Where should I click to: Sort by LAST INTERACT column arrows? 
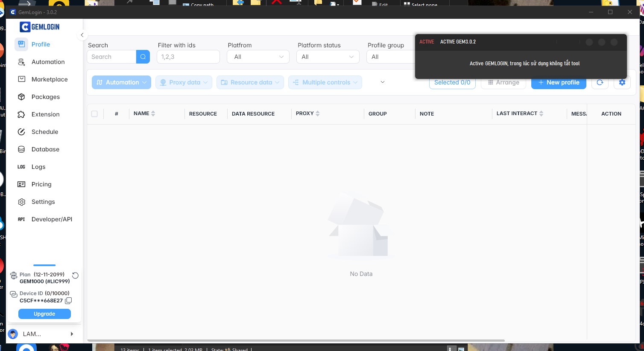coord(542,113)
